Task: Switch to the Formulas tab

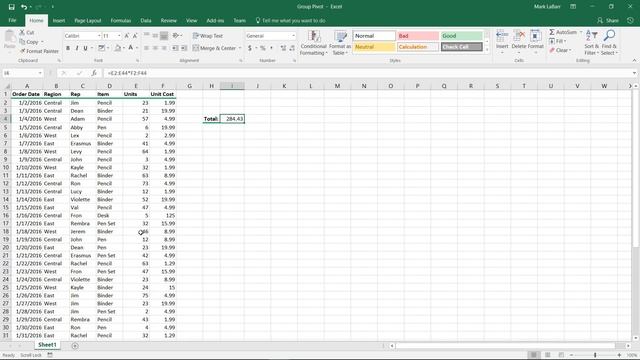Action: click(x=121, y=20)
